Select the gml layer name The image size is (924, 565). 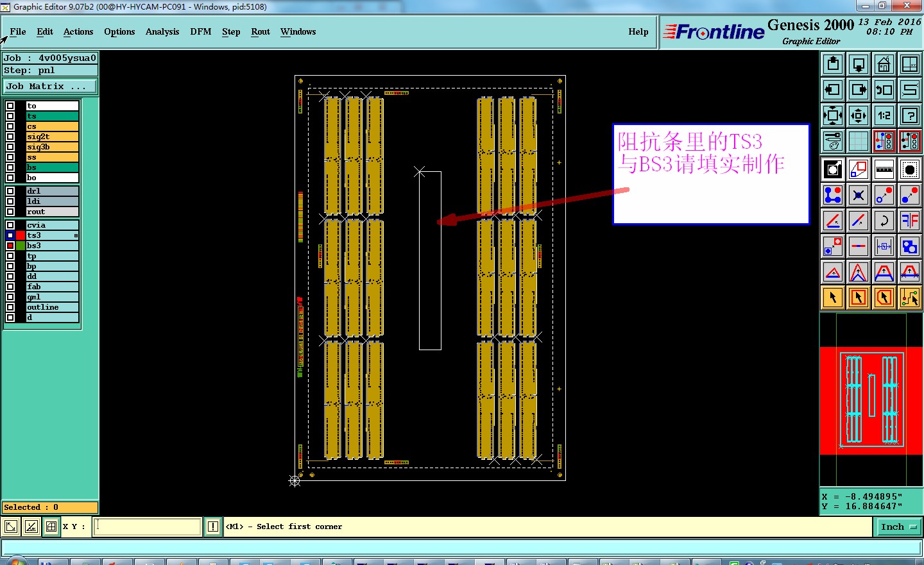pos(52,297)
